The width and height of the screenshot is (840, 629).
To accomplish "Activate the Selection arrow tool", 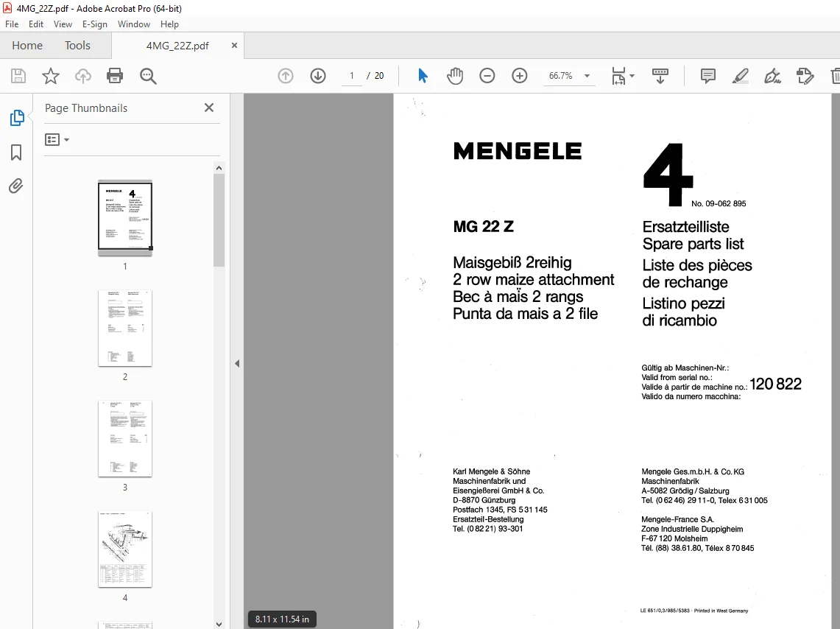I will pyautogui.click(x=423, y=76).
